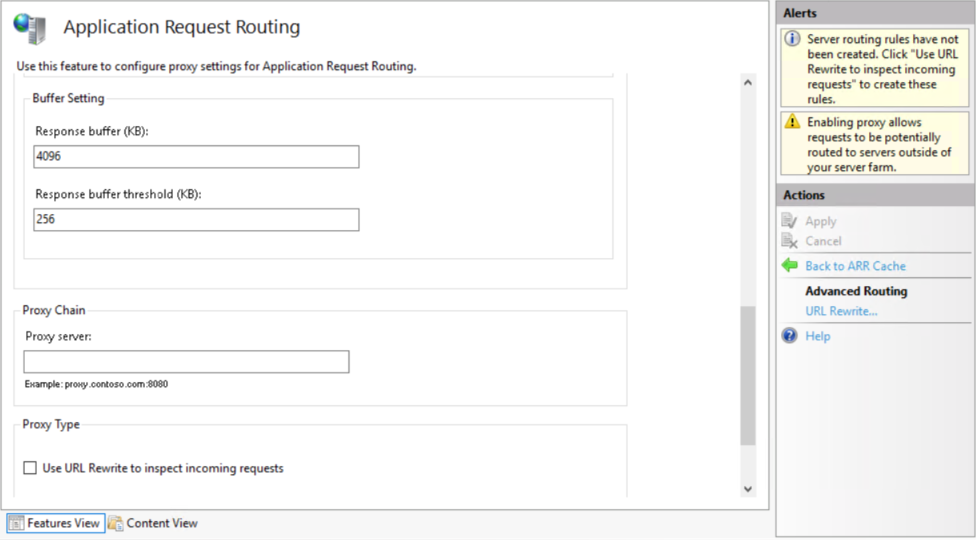Click the Apply checkmark document icon

tap(789, 221)
